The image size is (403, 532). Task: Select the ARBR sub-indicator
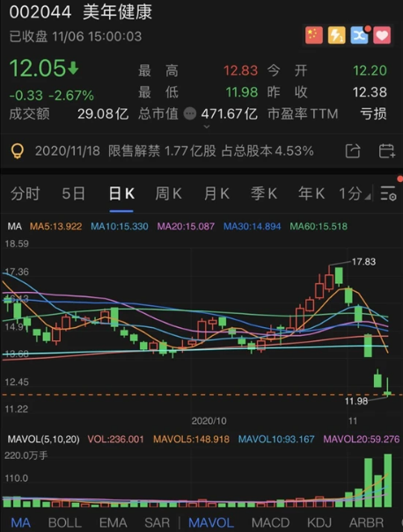coord(366,522)
